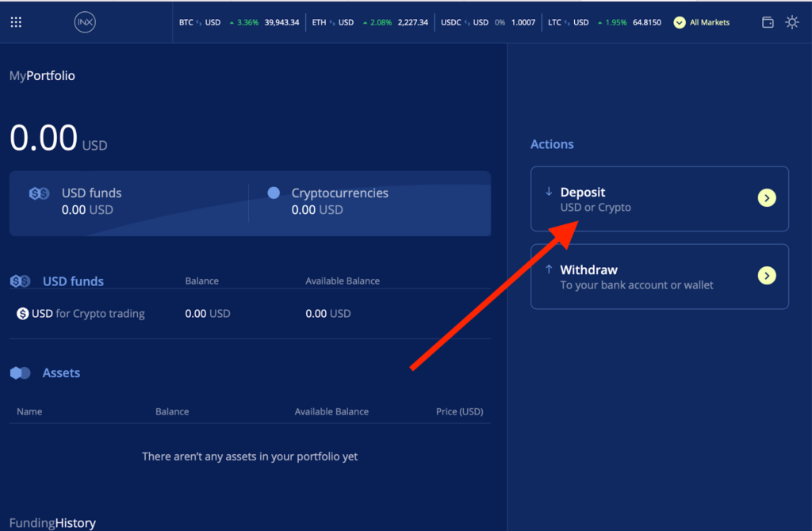812x531 pixels.
Task: Click the Deposit chevron arrow button
Action: point(767,197)
